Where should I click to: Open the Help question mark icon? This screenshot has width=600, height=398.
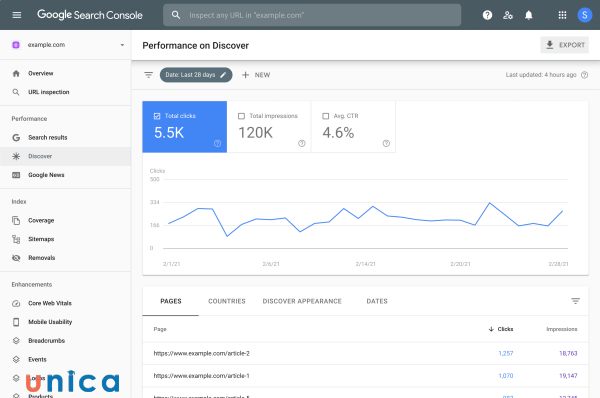coord(487,15)
